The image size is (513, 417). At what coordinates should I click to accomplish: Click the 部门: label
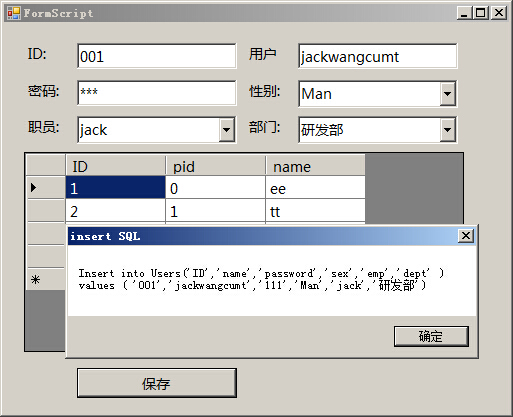264,127
